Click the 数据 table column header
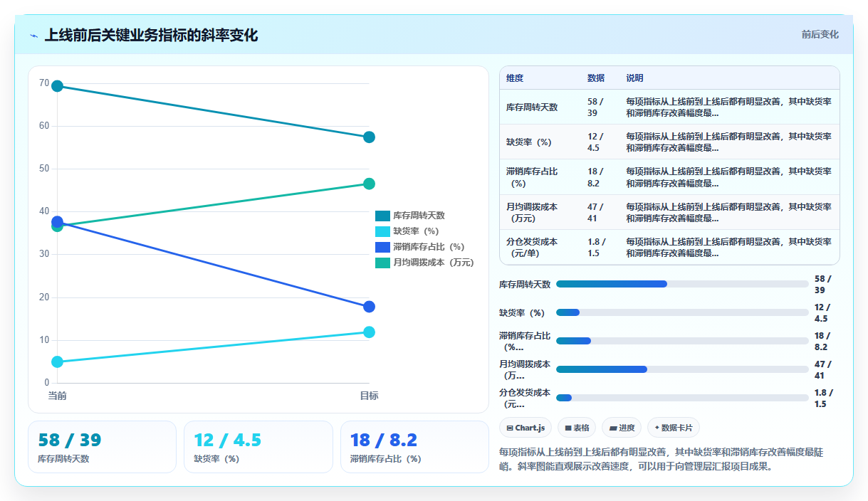This screenshot has height=501, width=868. click(596, 78)
